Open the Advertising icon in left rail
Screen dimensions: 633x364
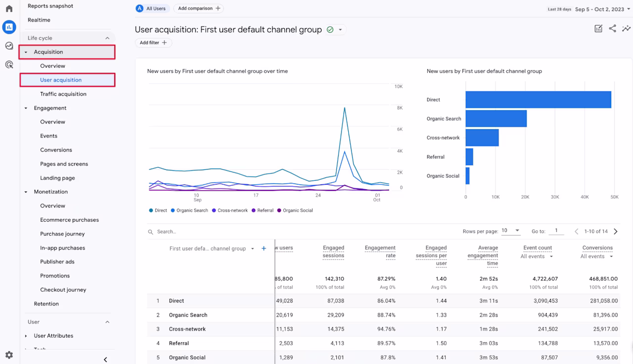pyautogui.click(x=9, y=64)
